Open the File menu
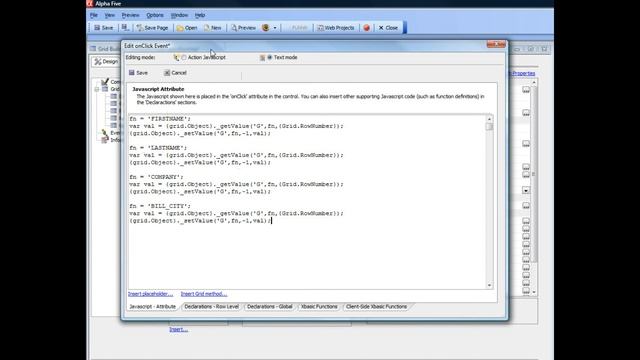This screenshot has width=640, height=360. [94, 15]
